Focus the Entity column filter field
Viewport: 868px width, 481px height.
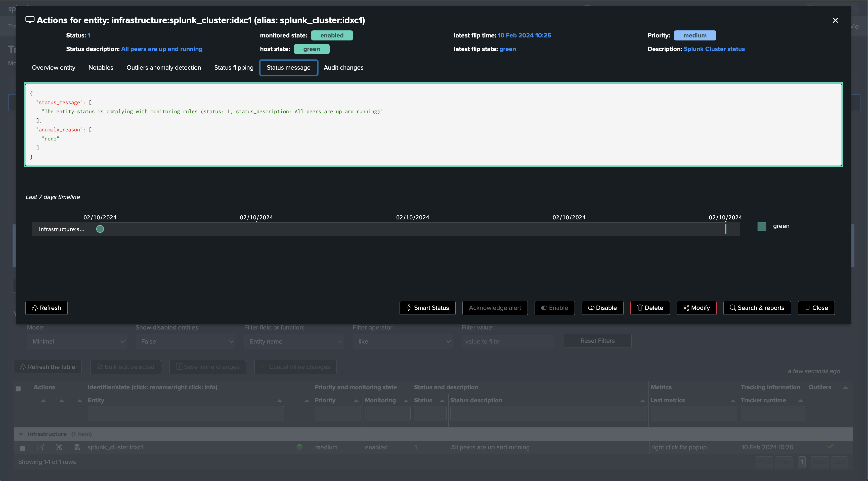186,413
